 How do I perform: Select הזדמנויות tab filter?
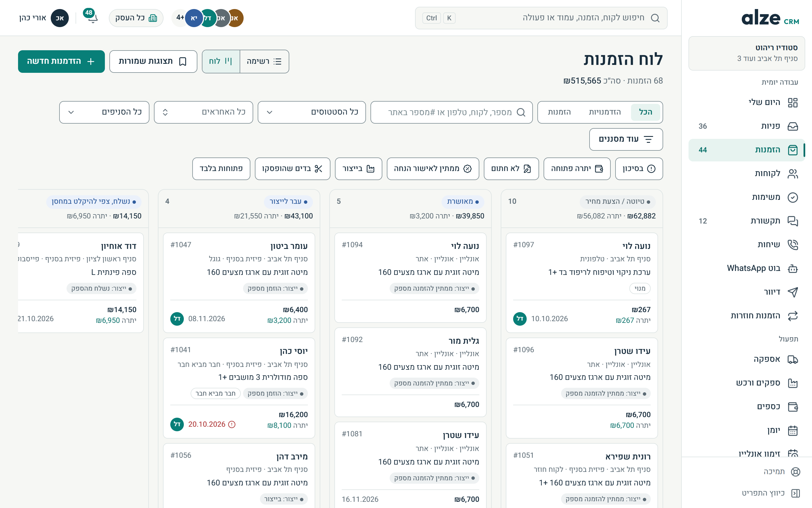tap(605, 112)
